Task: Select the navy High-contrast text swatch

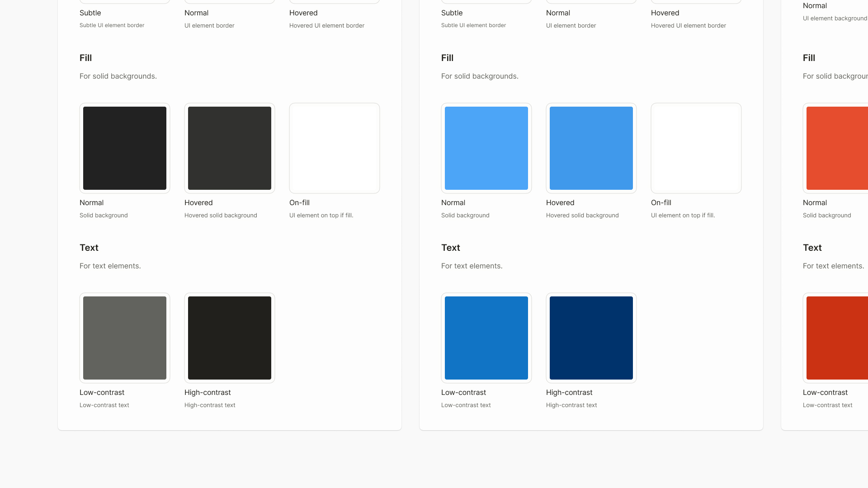Action: coord(591,338)
